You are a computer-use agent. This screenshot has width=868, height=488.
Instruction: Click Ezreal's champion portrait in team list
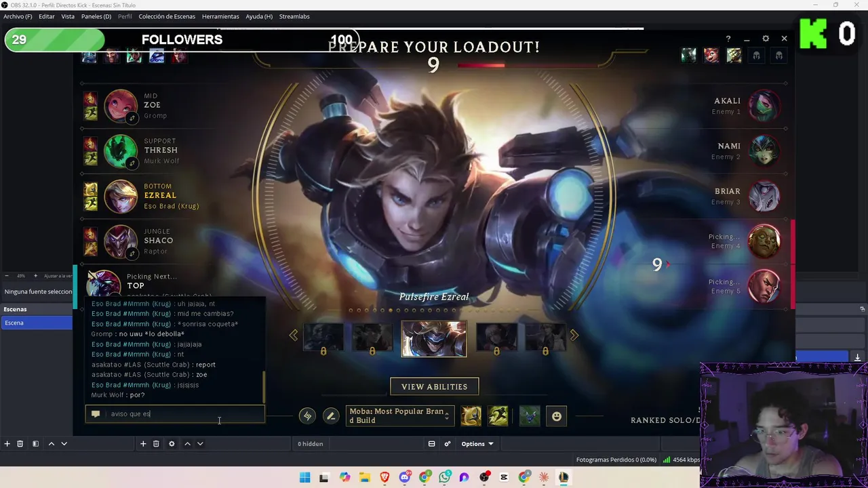pyautogui.click(x=121, y=196)
